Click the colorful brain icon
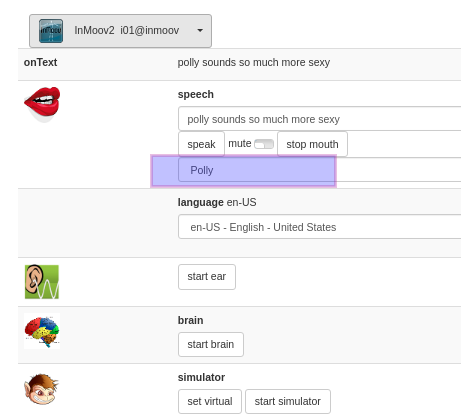The image size is (461, 420). tap(42, 331)
